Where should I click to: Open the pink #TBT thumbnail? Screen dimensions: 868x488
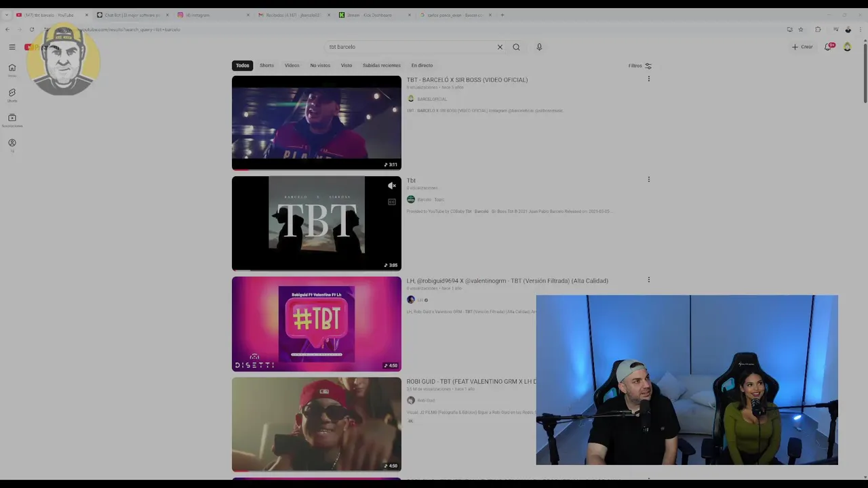317,324
